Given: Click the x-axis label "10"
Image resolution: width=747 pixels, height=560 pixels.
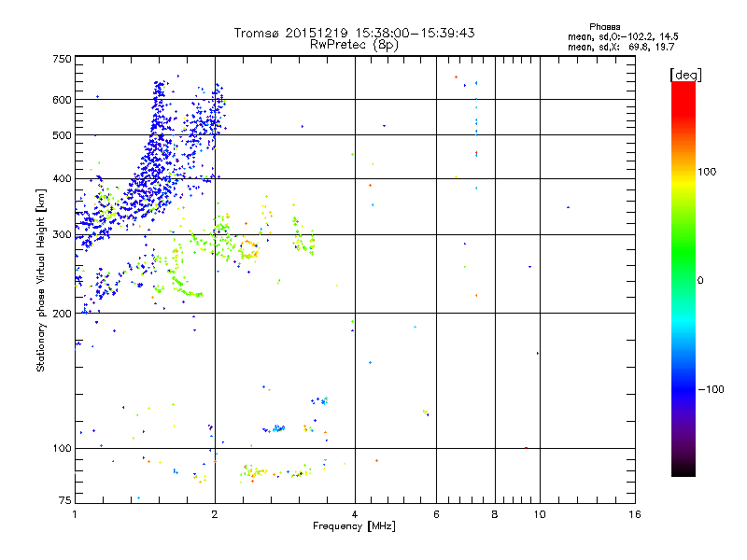Looking at the screenshot, I should (540, 514).
